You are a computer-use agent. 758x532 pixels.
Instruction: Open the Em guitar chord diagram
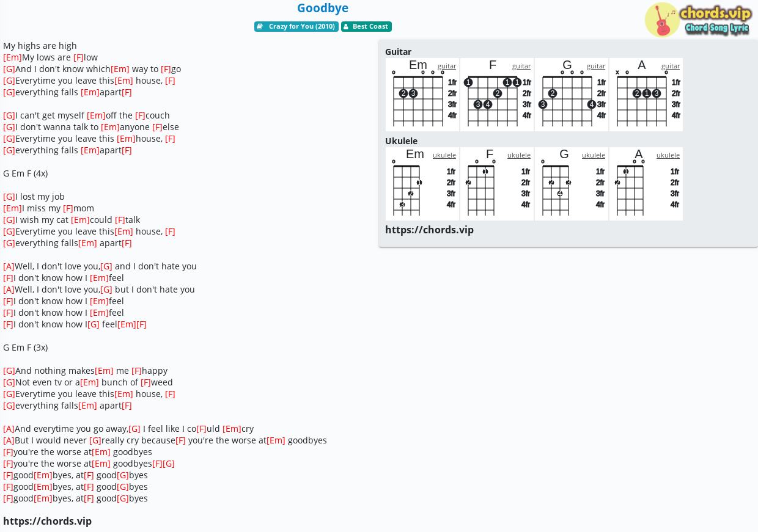[422, 95]
